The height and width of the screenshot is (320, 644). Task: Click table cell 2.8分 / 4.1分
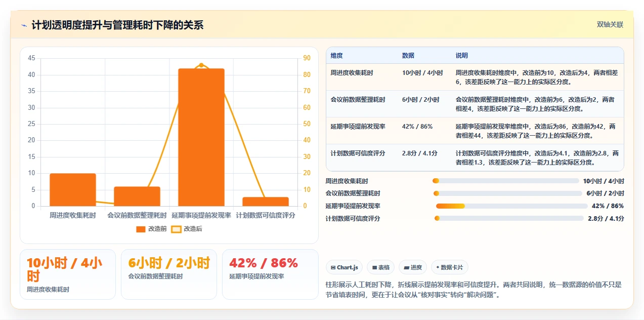tap(420, 153)
